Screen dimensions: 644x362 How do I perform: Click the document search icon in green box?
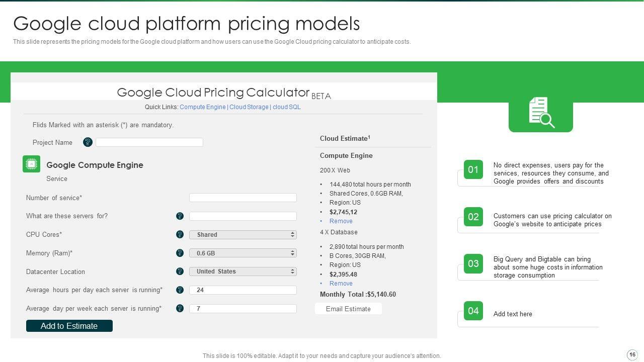(541, 113)
